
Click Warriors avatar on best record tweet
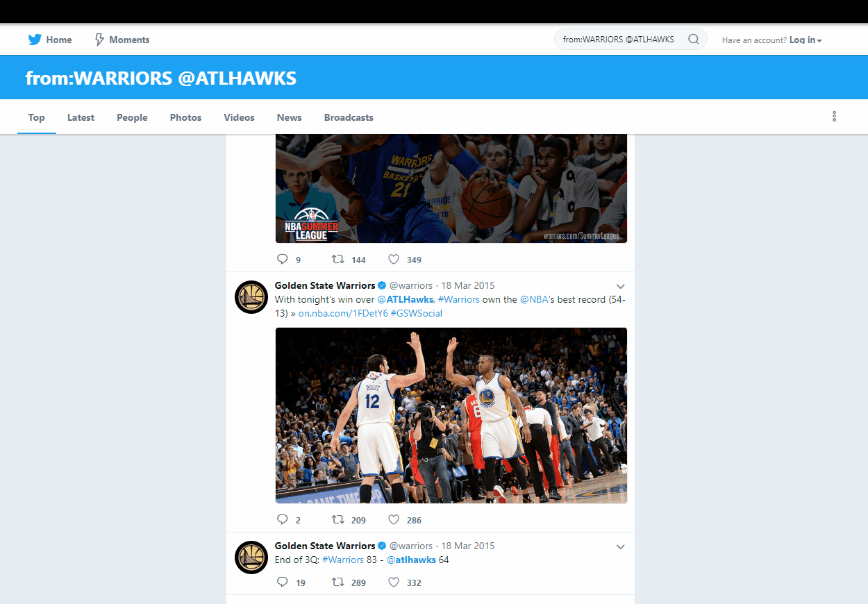(x=251, y=297)
